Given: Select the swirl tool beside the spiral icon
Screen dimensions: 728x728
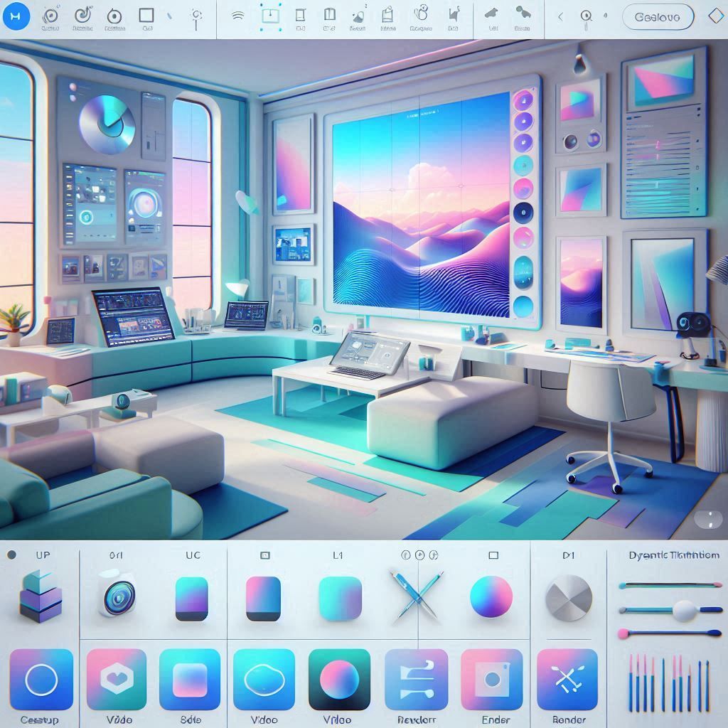Looking at the screenshot, I should tap(82, 16).
